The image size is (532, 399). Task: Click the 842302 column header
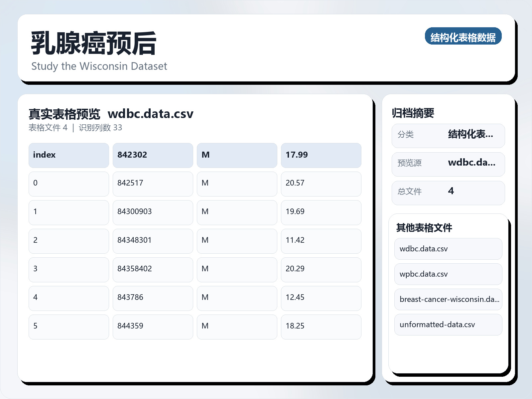coord(153,155)
